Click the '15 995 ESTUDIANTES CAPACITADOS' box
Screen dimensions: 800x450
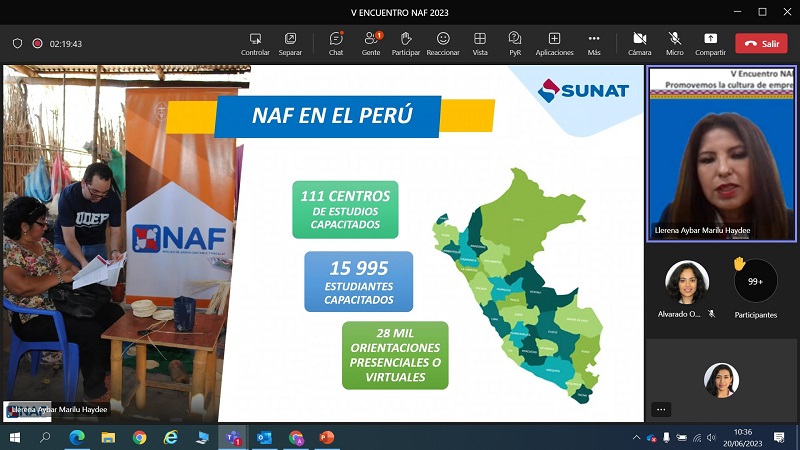pyautogui.click(x=359, y=281)
